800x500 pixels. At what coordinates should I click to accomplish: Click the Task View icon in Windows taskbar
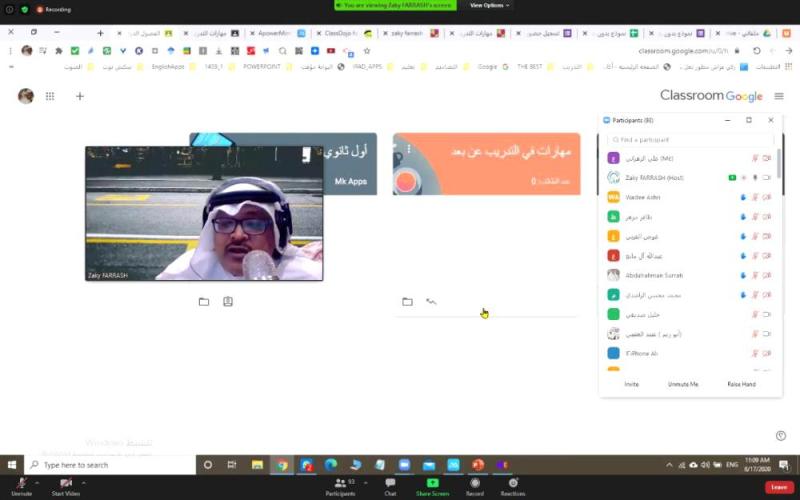point(232,465)
